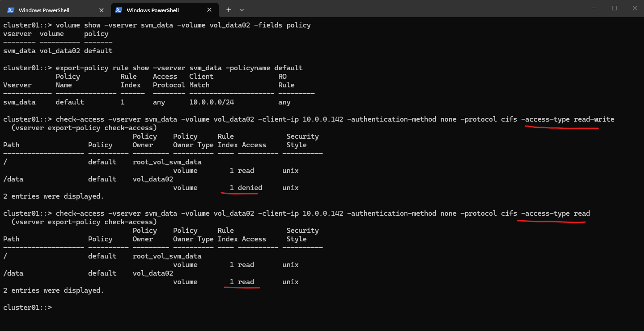Click the PowerShell icon on the active second tab

pyautogui.click(x=119, y=10)
